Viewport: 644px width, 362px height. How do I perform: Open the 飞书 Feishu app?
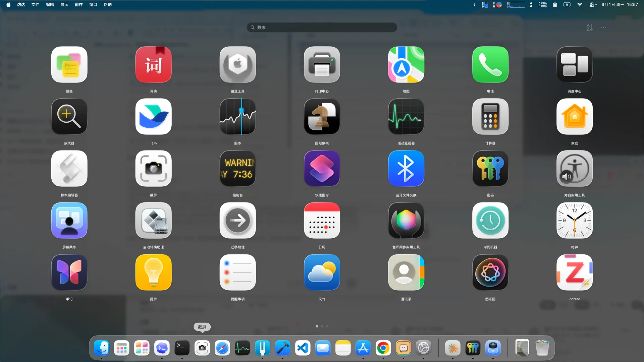pos(153,117)
